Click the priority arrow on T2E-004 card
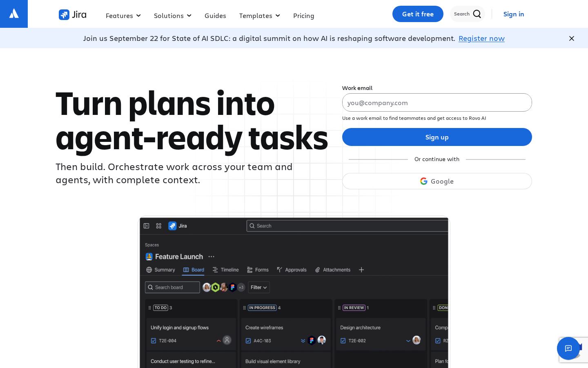Screen dimensions: 588x368 [219, 341]
